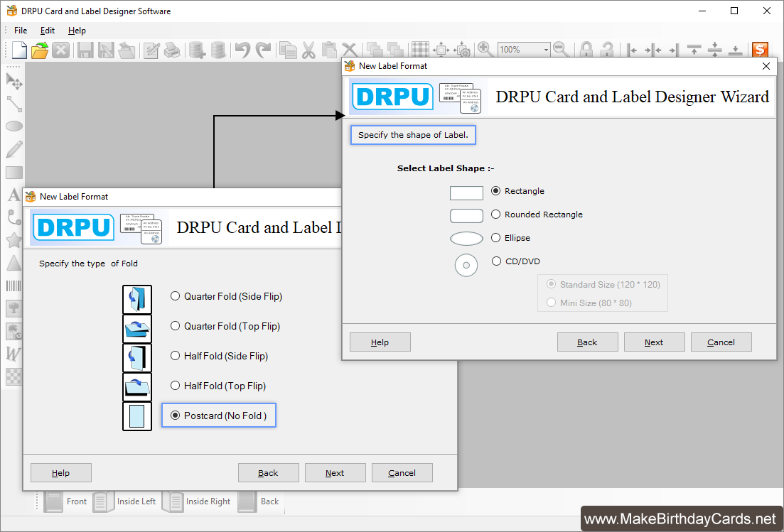Select the Star shape tool
Viewport: 784px width, 532px height.
pyautogui.click(x=14, y=240)
